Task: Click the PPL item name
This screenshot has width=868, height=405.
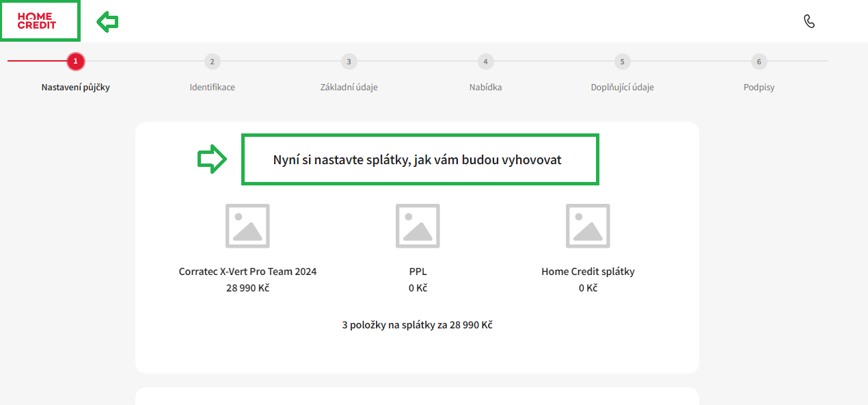Action: pos(418,272)
